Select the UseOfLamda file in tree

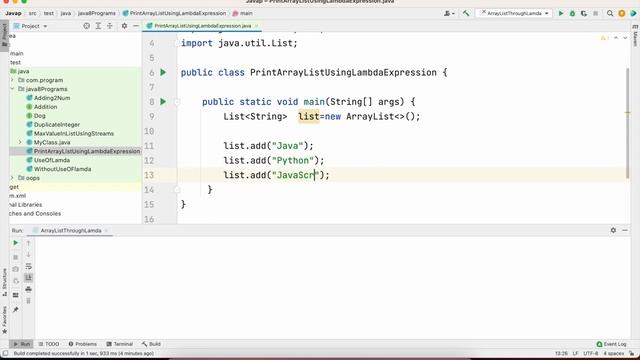tap(52, 160)
